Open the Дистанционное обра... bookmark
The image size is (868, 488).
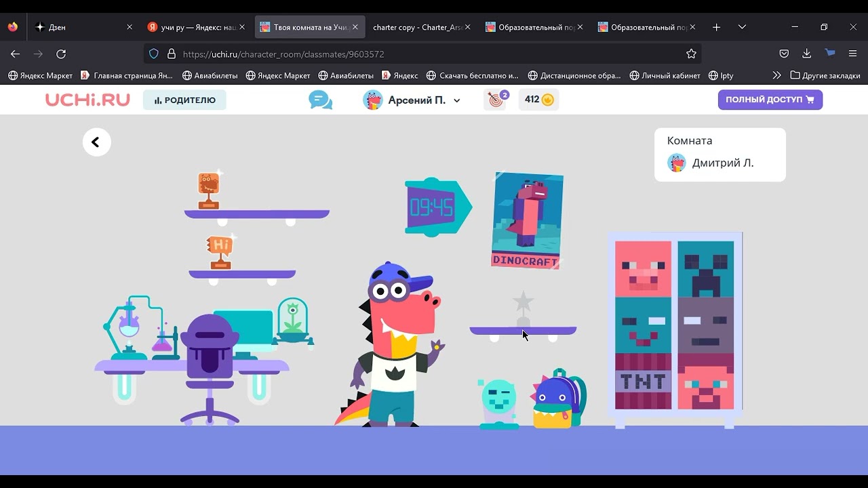point(574,75)
